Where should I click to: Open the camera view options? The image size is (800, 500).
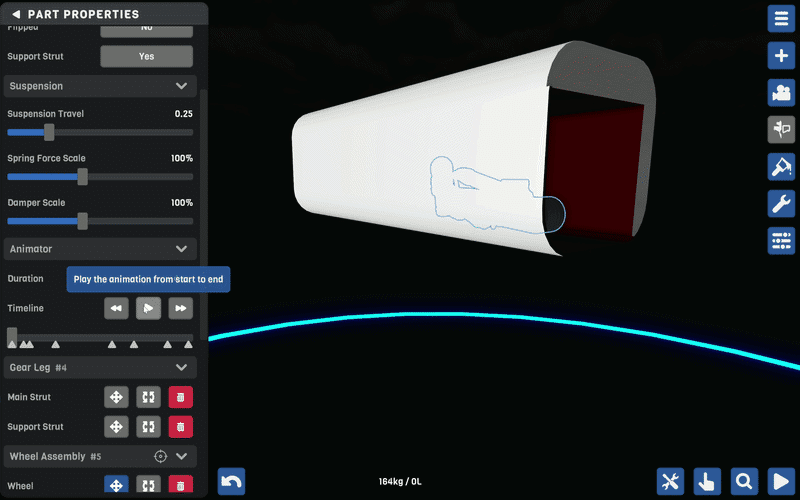tap(781, 93)
